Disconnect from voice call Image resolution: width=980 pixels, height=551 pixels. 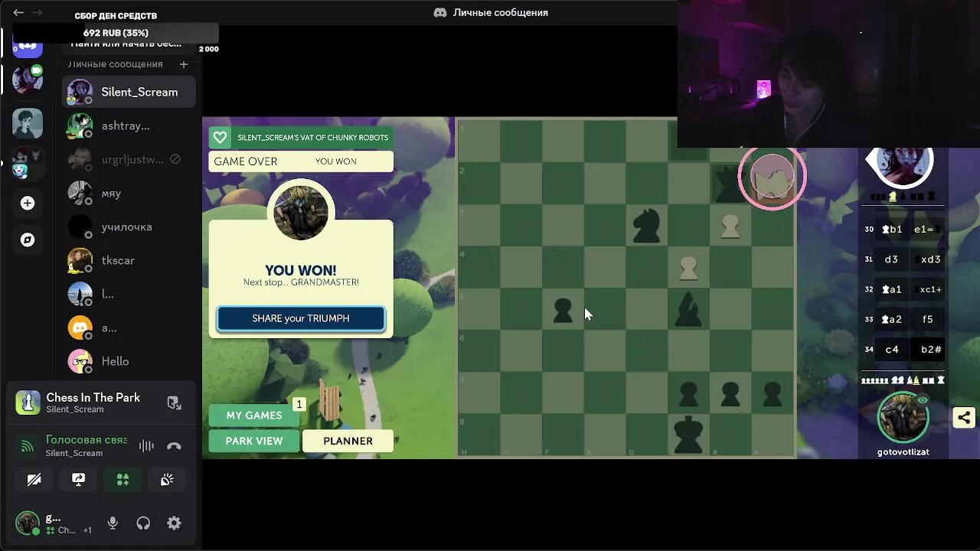coord(174,446)
